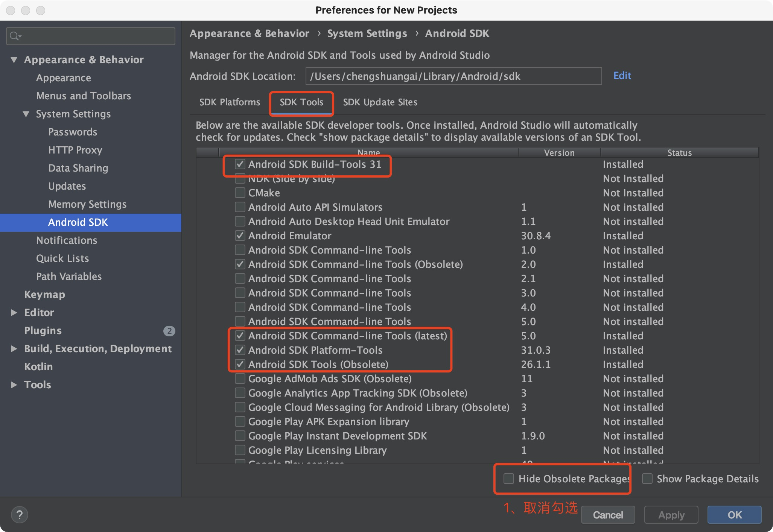Click the Apply button
Image resolution: width=773 pixels, height=532 pixels.
[671, 515]
